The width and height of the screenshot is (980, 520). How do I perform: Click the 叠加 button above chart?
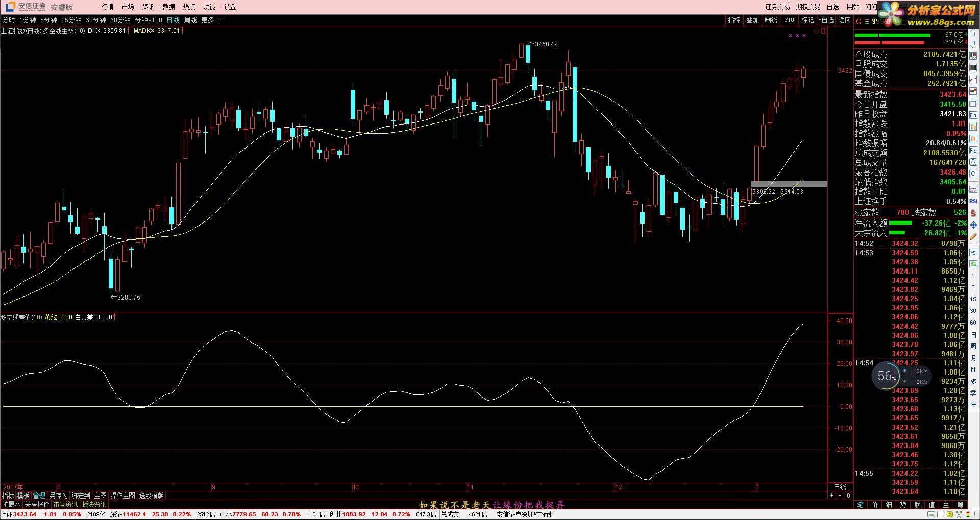(752, 20)
